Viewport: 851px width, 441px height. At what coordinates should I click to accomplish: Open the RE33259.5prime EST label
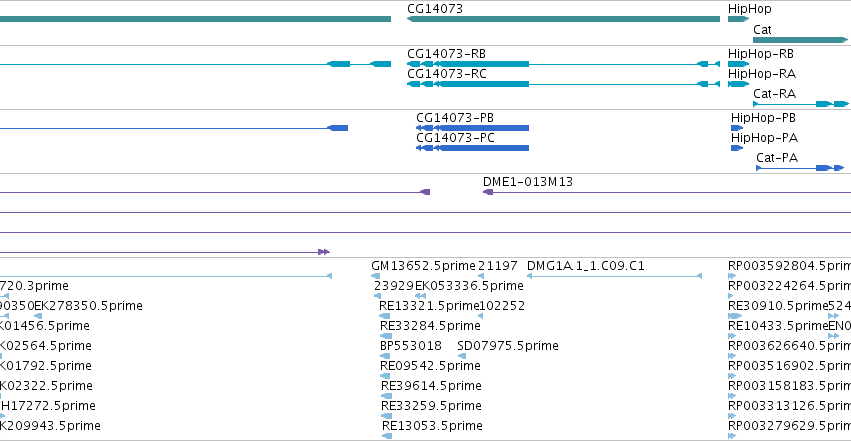pos(431,406)
